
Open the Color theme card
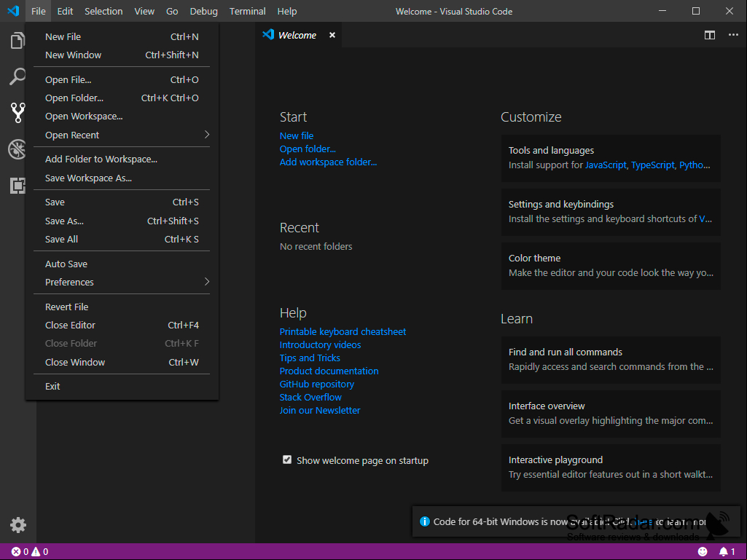(x=610, y=266)
